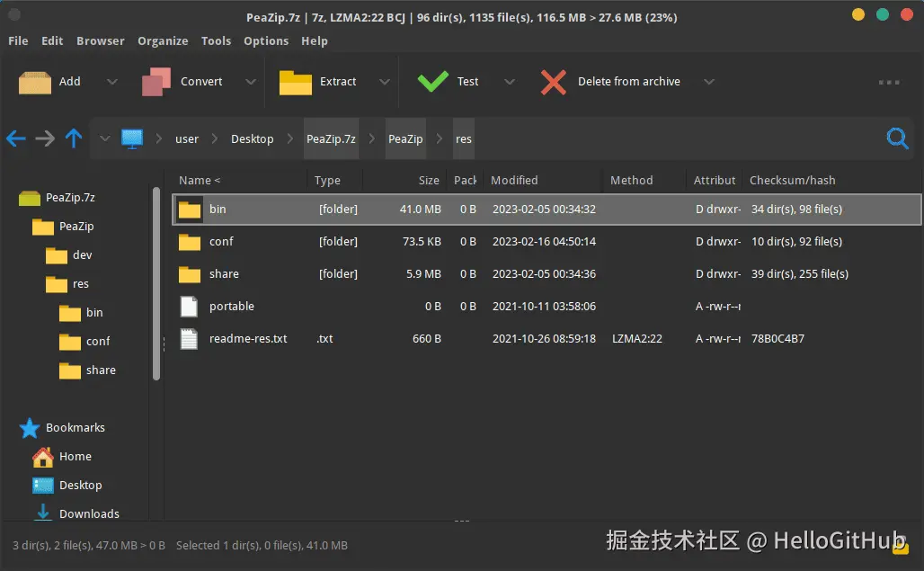
Task: Select res in sidebar tree
Action: (x=81, y=284)
